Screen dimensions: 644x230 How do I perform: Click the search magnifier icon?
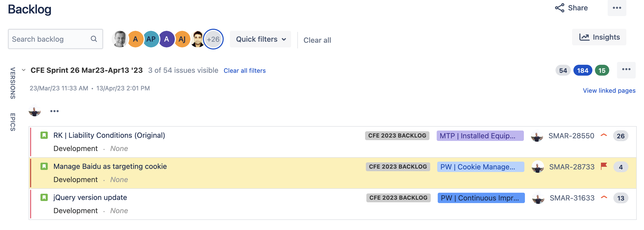click(x=94, y=39)
